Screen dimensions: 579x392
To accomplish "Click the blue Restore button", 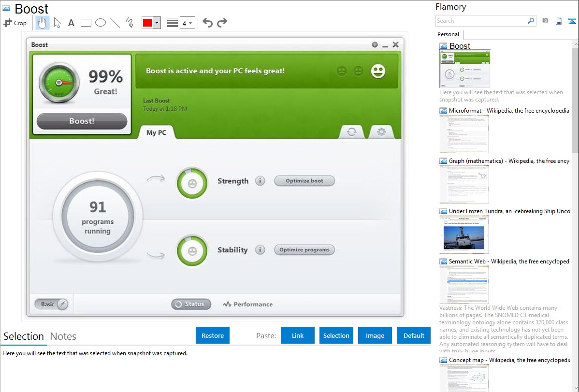I will (x=213, y=335).
